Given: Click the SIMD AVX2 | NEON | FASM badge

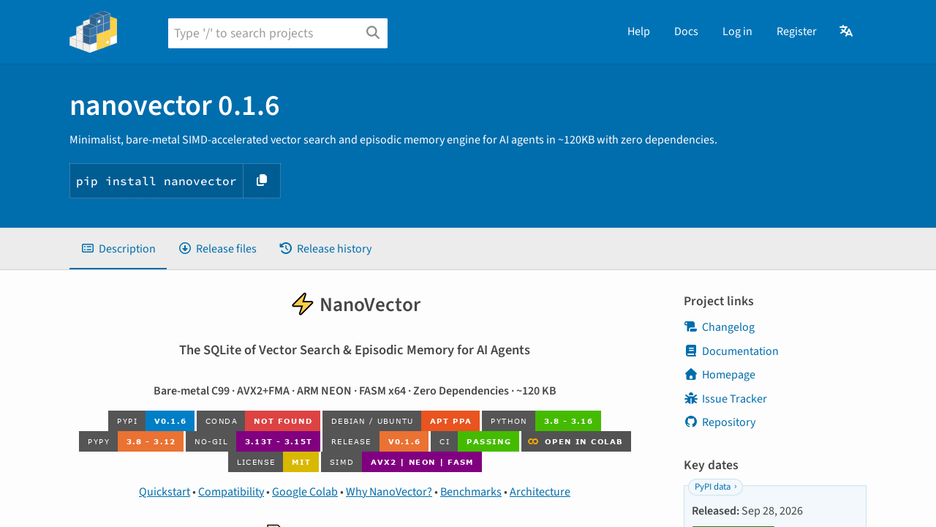Looking at the screenshot, I should (401, 462).
